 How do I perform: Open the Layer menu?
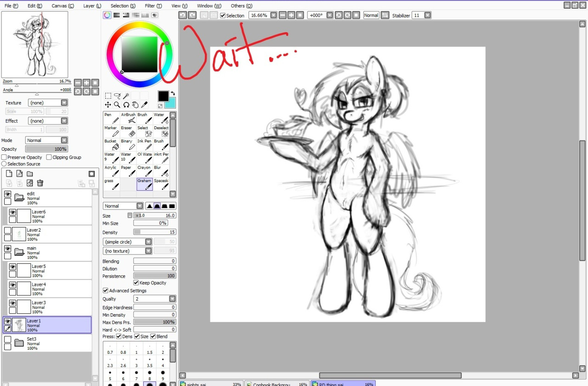click(x=92, y=6)
